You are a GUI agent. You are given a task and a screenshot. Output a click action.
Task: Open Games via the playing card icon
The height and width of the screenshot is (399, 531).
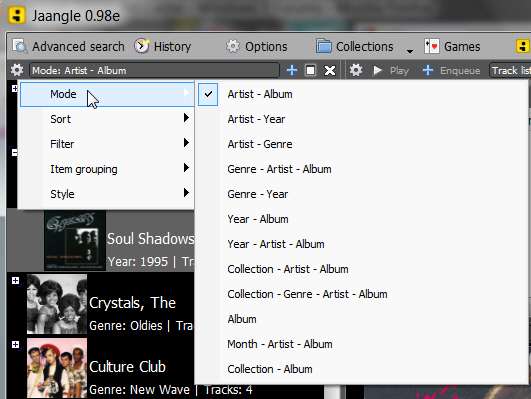click(x=432, y=46)
